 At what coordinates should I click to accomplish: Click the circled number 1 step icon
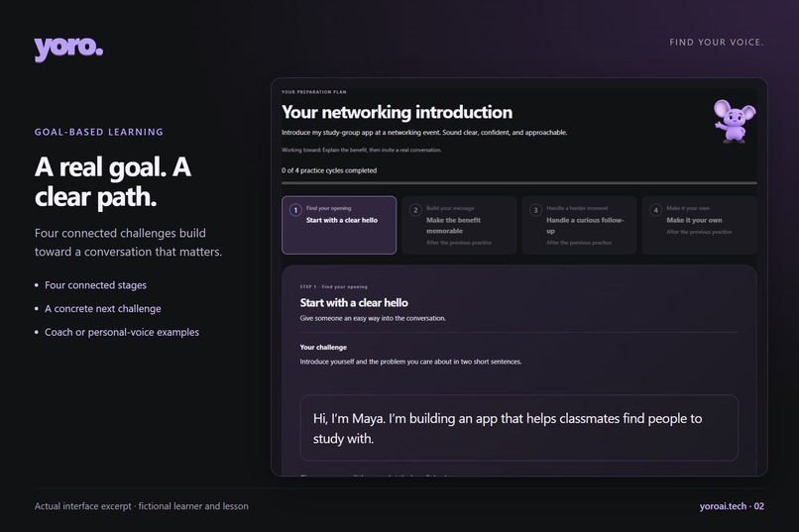pos(295,210)
